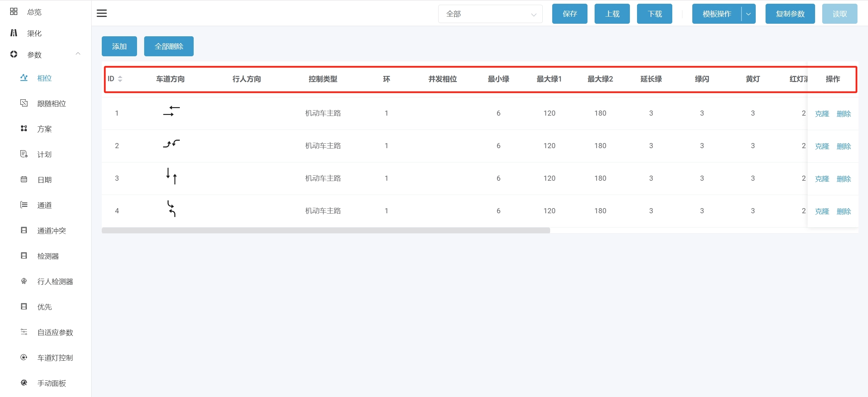Click the horizontal table scrollbar

326,231
